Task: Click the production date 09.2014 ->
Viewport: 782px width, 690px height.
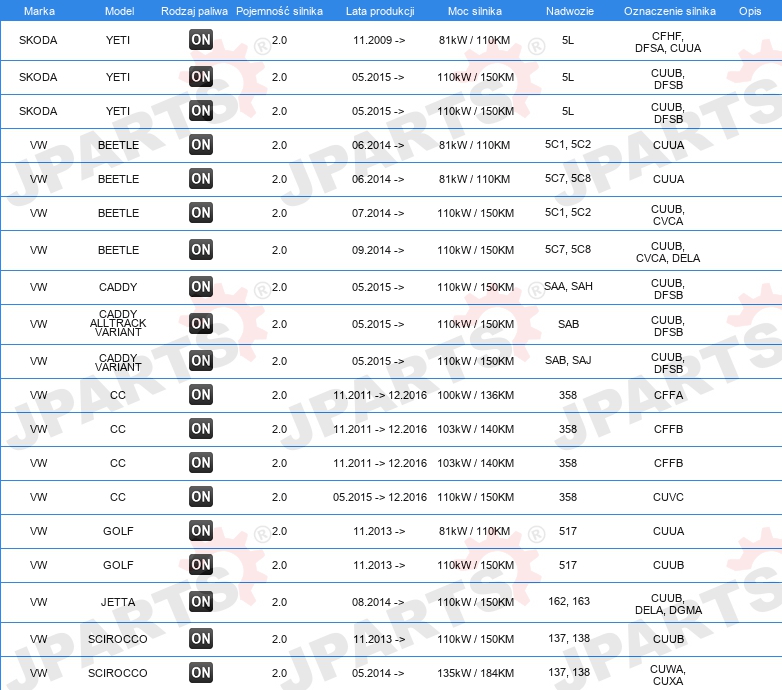Action: pyautogui.click(x=378, y=250)
